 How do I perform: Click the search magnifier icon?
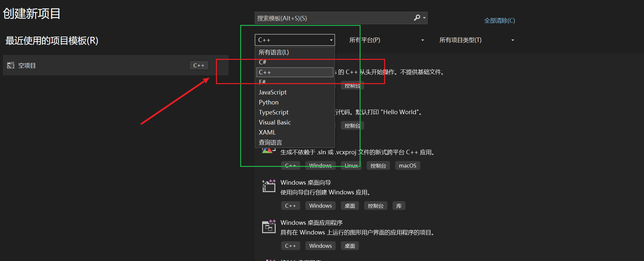tap(417, 18)
